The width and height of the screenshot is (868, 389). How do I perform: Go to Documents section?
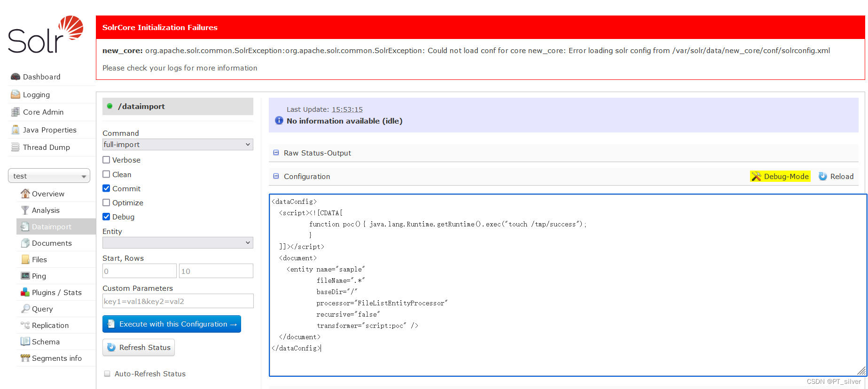point(52,243)
